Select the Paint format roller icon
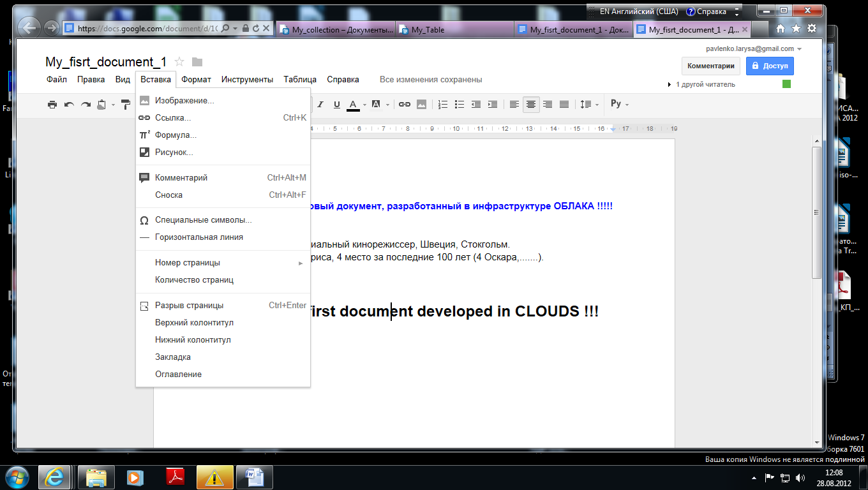Viewport: 868px width, 490px height. (125, 104)
